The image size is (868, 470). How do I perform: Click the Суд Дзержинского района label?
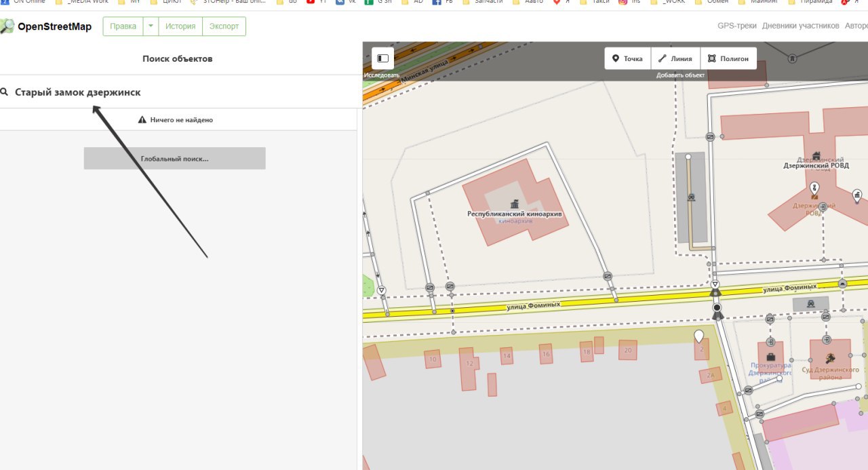pos(830,373)
